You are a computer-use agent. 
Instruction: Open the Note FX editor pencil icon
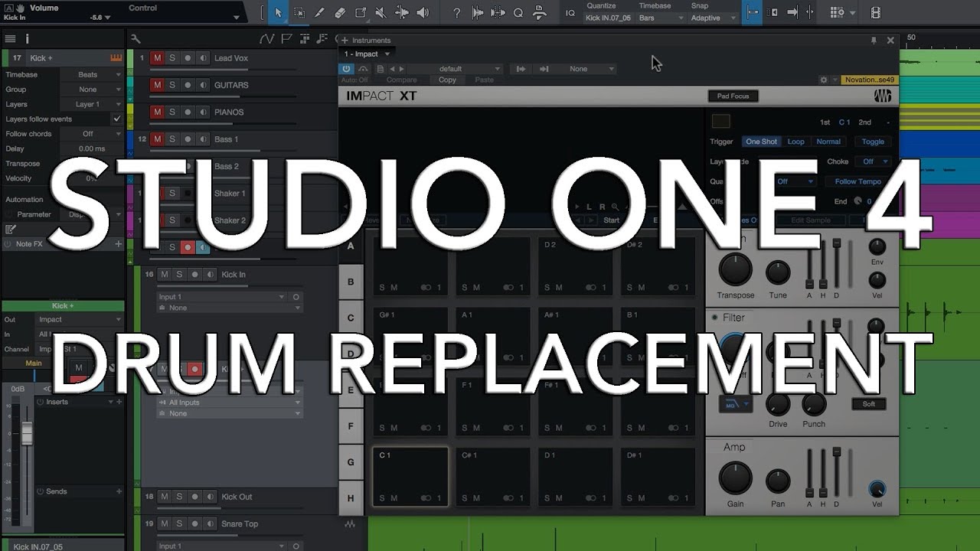point(11,229)
